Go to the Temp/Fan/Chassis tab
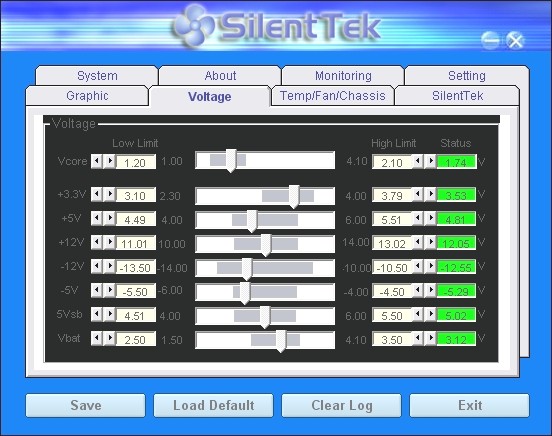 click(x=333, y=95)
